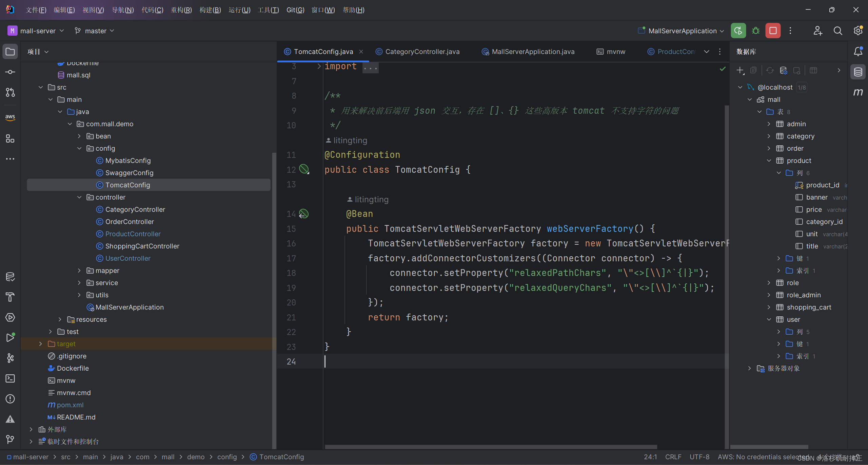The image size is (868, 465).
Task: Open the Terminal tool window icon
Action: (x=10, y=378)
